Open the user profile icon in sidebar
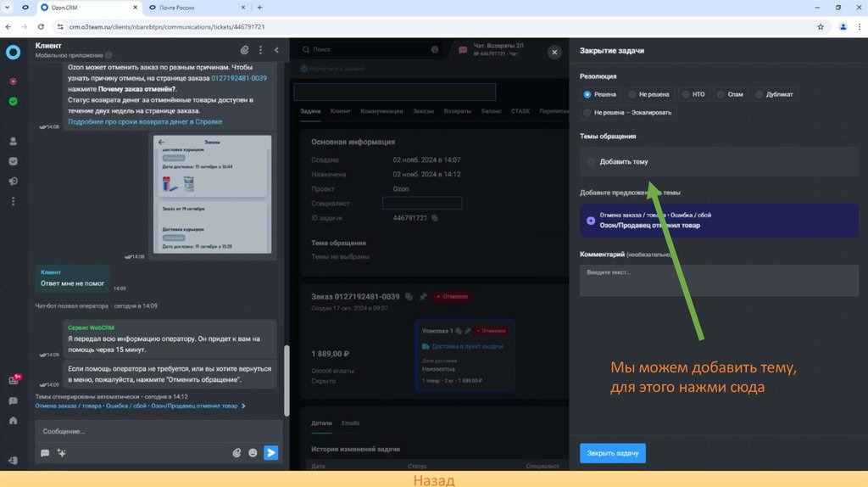 pos(14,142)
